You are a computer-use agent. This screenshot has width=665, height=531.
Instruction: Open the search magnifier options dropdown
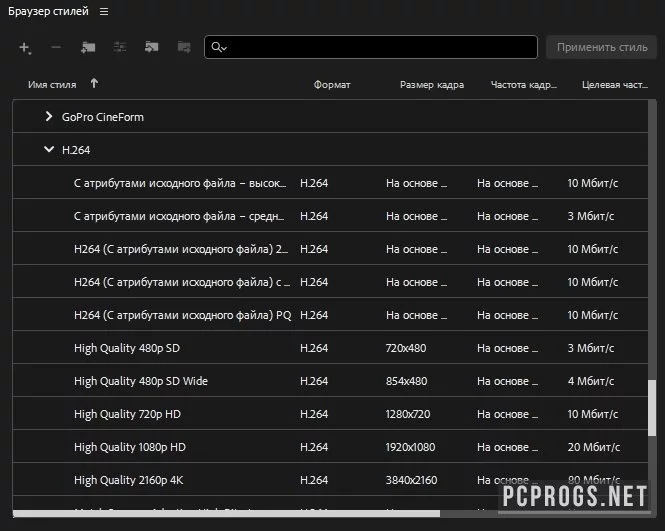click(219, 47)
